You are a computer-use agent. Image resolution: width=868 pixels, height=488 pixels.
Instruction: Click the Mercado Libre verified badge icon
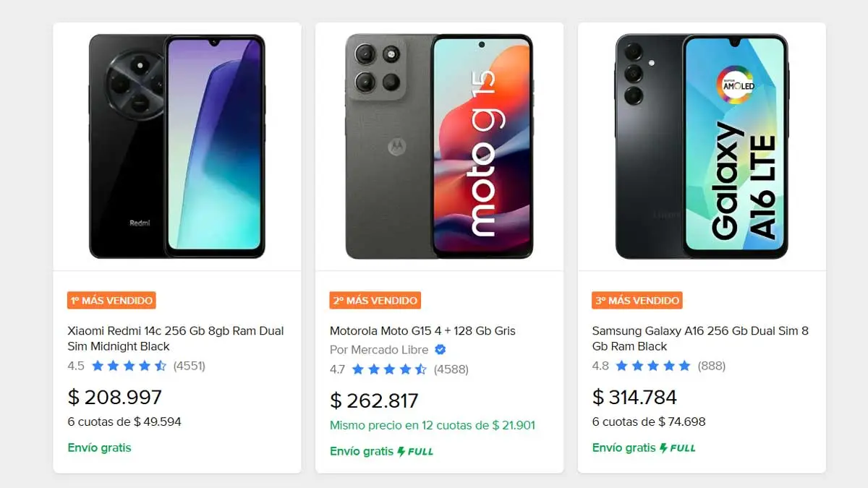pos(441,350)
